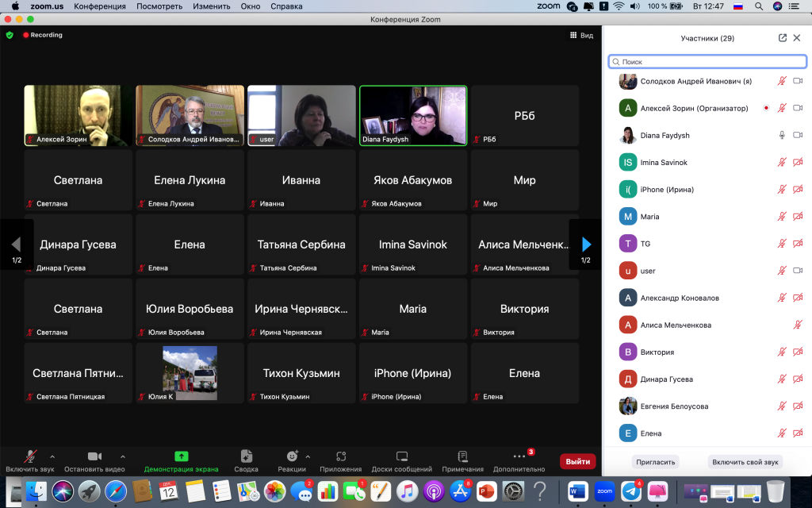Click the green encryption shield icon

tap(10, 35)
